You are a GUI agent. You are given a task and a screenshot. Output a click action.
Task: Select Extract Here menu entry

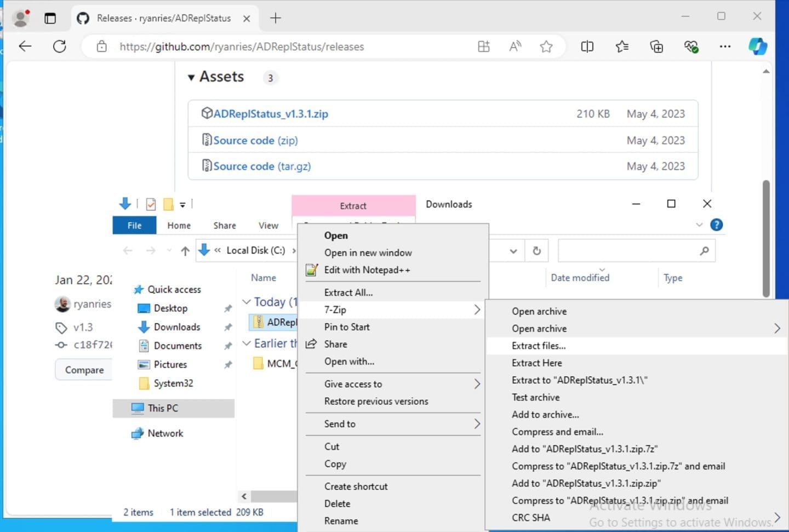point(536,363)
